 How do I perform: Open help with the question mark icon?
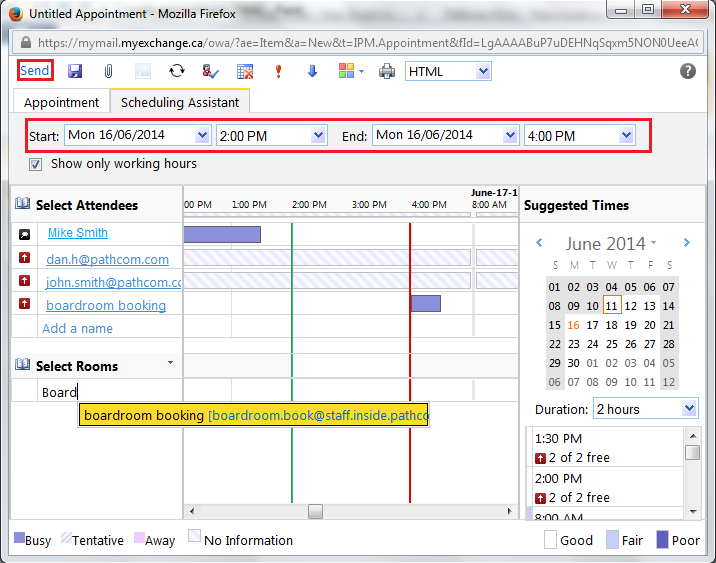[x=688, y=71]
